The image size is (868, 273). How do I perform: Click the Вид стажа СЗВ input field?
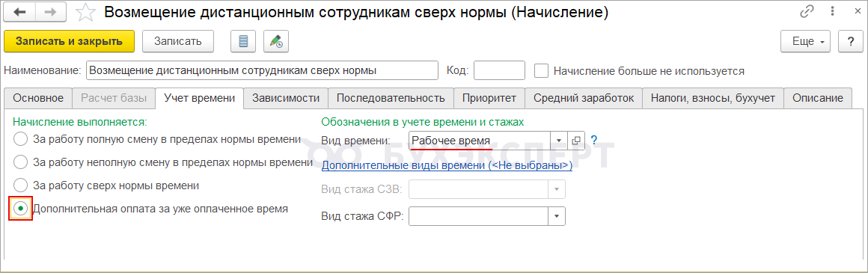[478, 188]
